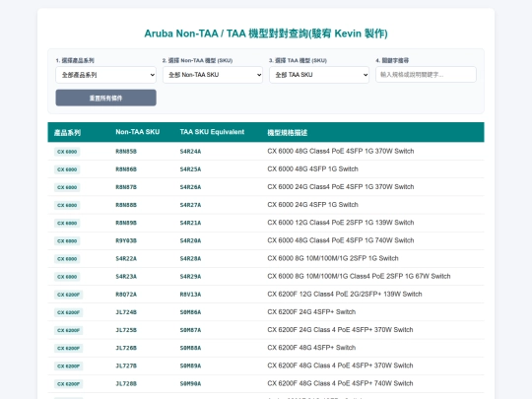The width and height of the screenshot is (532, 399).
Task: Select Non-TAA SKU cell S4R23A
Action: point(126,277)
